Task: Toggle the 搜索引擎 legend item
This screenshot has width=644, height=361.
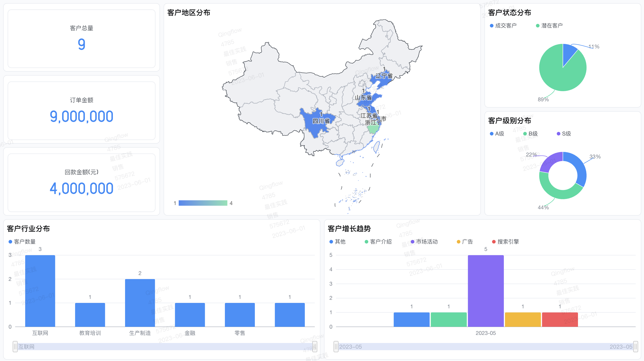Action: click(505, 242)
